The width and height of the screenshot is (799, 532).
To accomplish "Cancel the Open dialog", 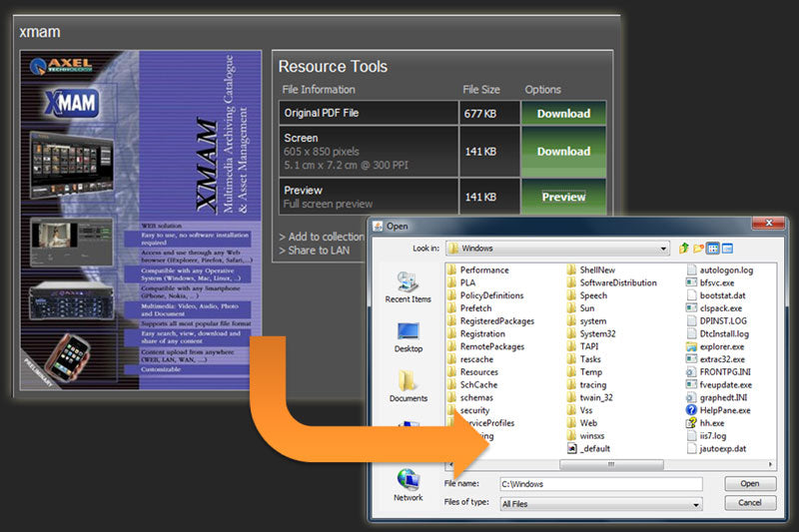I will point(749,503).
